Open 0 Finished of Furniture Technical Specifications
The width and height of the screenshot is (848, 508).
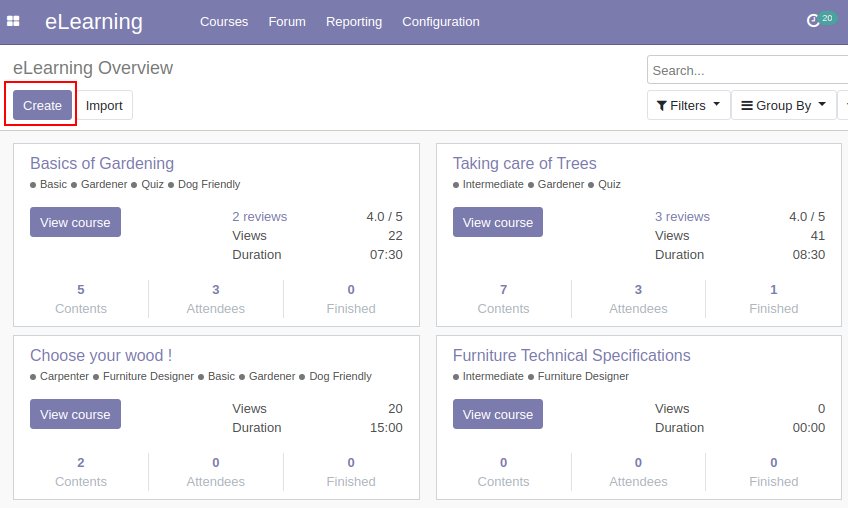coord(774,472)
